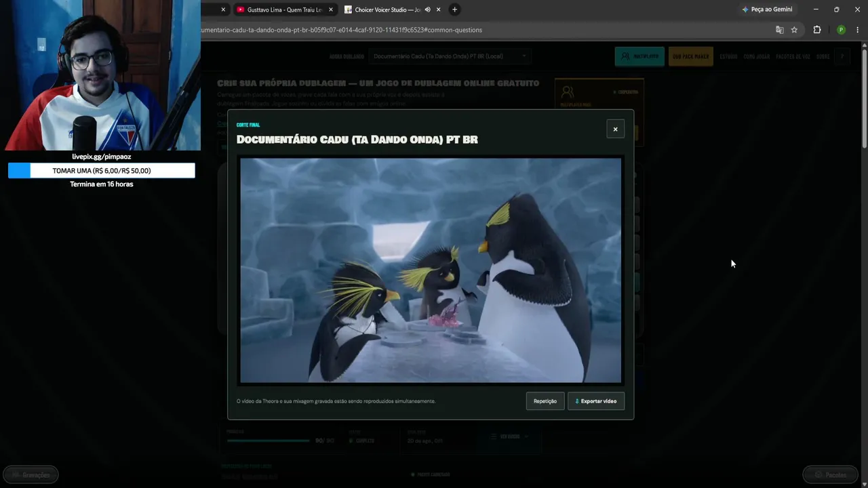Click the dialog title 'Documentário Cadu (Ta Dando Onda) PT BR'

[357, 140]
